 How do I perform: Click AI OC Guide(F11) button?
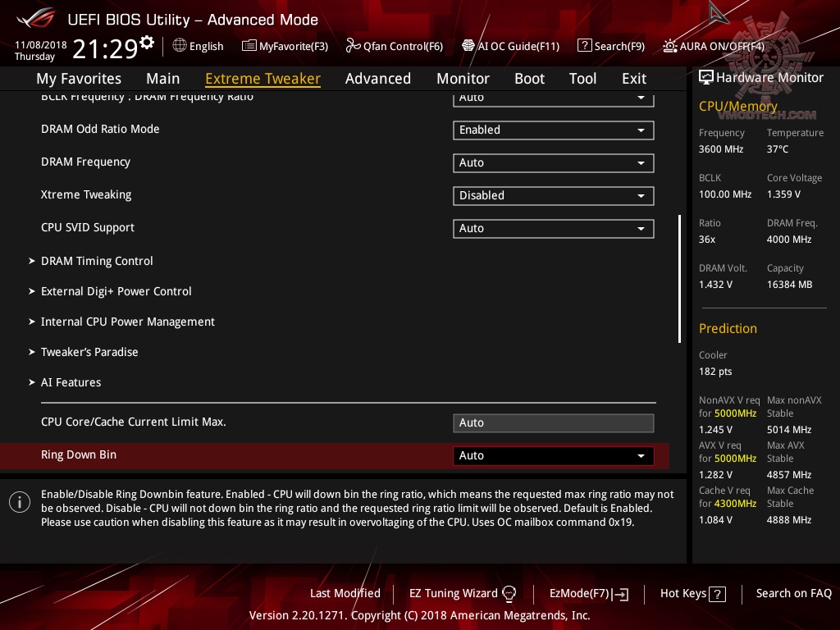tap(510, 46)
